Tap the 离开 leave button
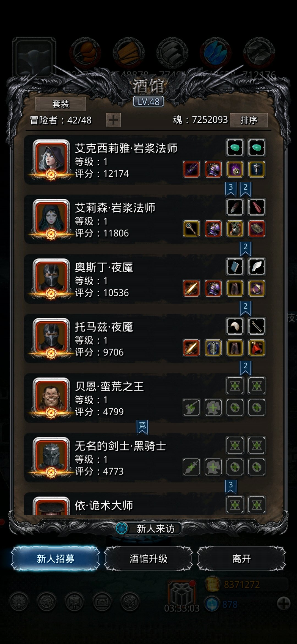The width and height of the screenshot is (297, 644). point(241,559)
